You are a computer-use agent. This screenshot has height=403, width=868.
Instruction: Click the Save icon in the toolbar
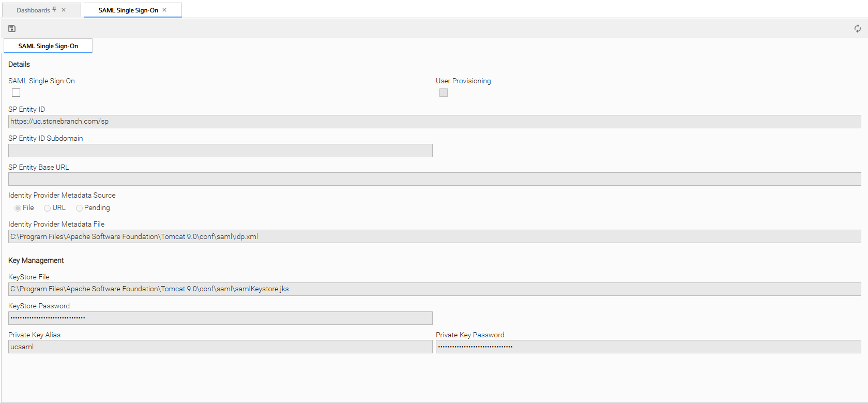coord(12,28)
